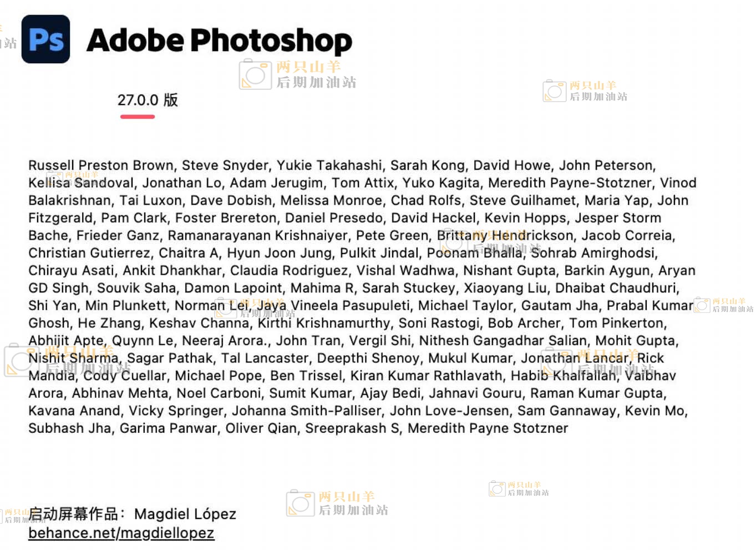Image resolution: width=756 pixels, height=556 pixels.
Task: Click the large camera watermark at bottom center
Action: pos(300,503)
